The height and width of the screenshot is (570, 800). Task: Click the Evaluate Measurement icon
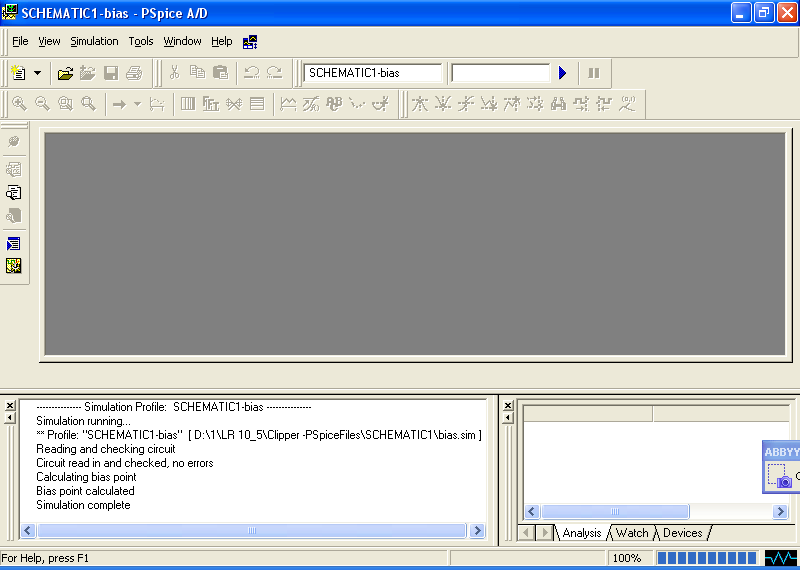click(x=311, y=104)
